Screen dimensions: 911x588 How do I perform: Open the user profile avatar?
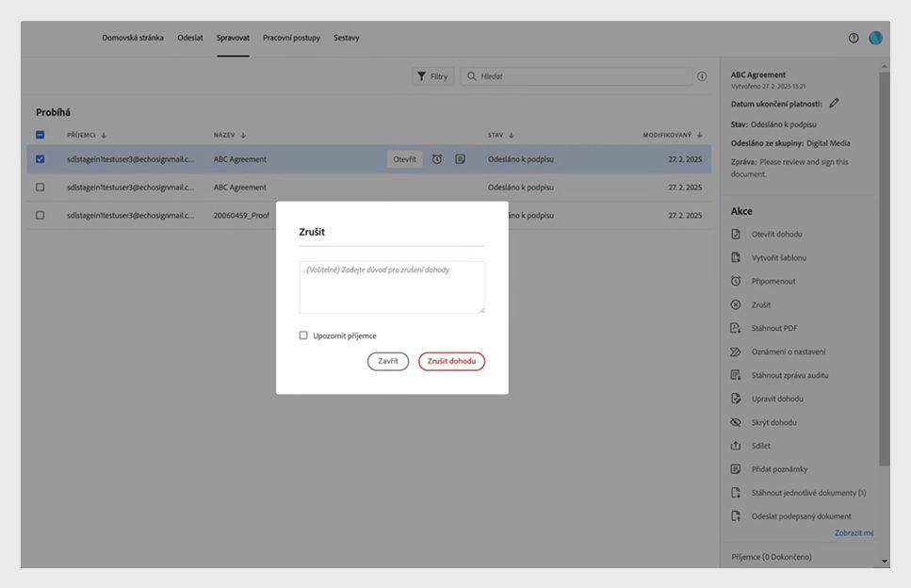pos(875,38)
